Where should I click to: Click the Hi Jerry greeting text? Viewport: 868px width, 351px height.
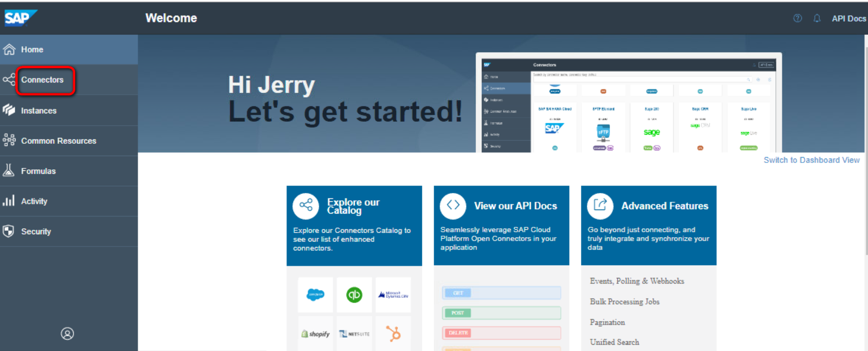[x=271, y=85]
